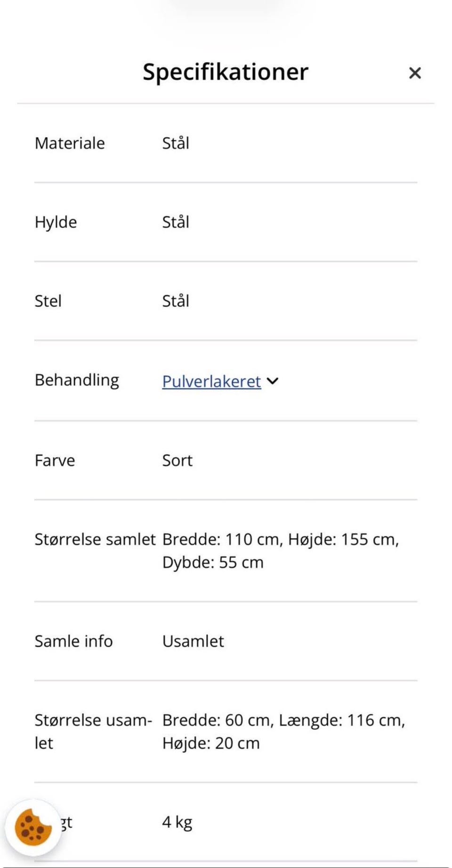Open the Pulverlakeret link

[x=211, y=381]
